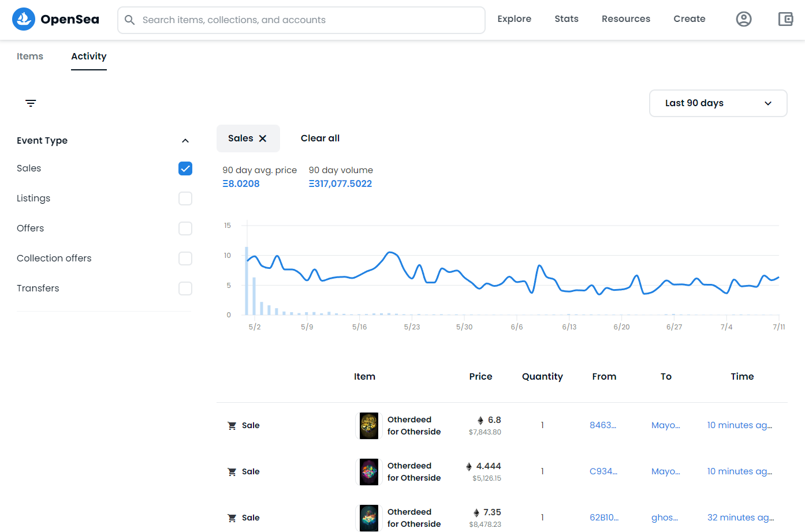Click the ETH icon beside price 6.8
This screenshot has width=805, height=532.
(480, 421)
